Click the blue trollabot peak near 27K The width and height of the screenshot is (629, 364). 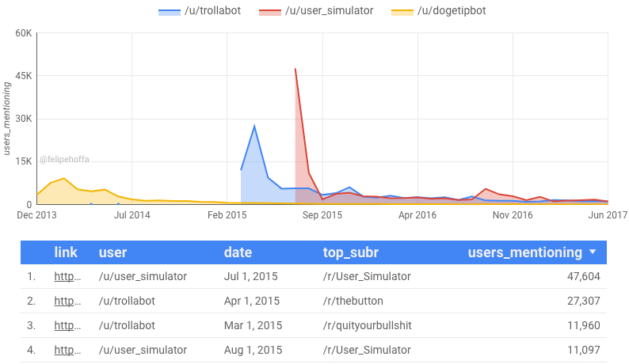tap(254, 127)
